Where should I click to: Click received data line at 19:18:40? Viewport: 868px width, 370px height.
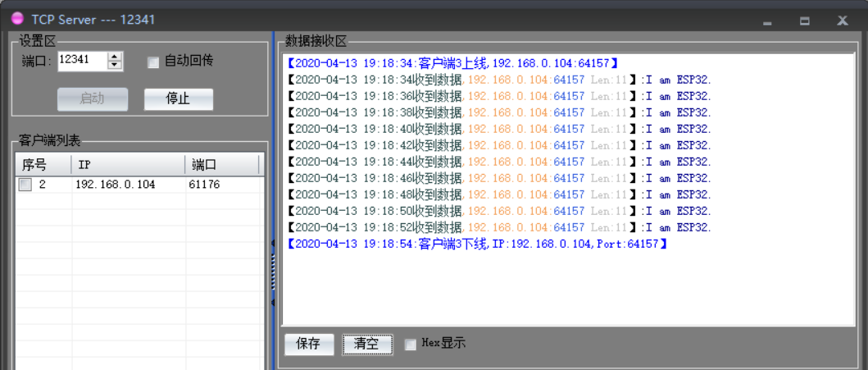coord(499,129)
